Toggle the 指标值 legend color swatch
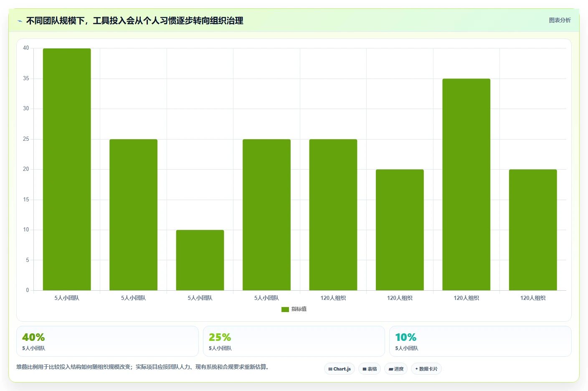 tap(285, 310)
